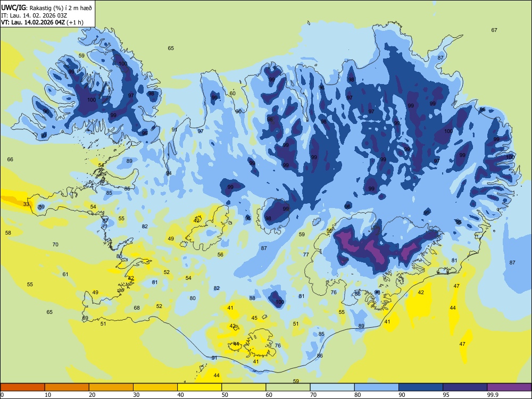
Task: Click the 0–10 dark orange legend swatch
Action: coord(23,387)
